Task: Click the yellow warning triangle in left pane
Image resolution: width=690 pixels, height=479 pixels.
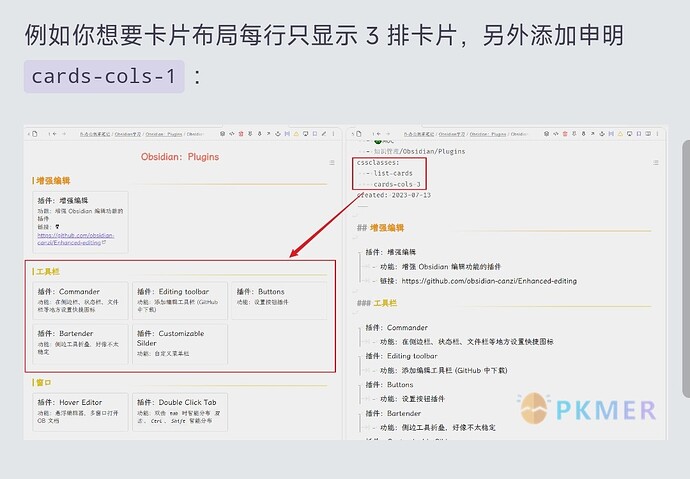Action: (x=296, y=134)
